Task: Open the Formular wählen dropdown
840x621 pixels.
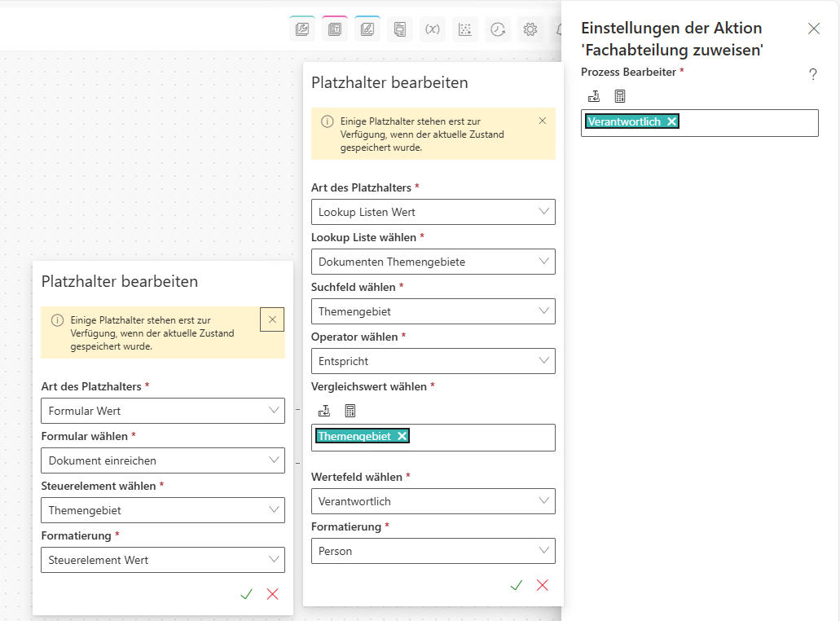Action: point(163,460)
